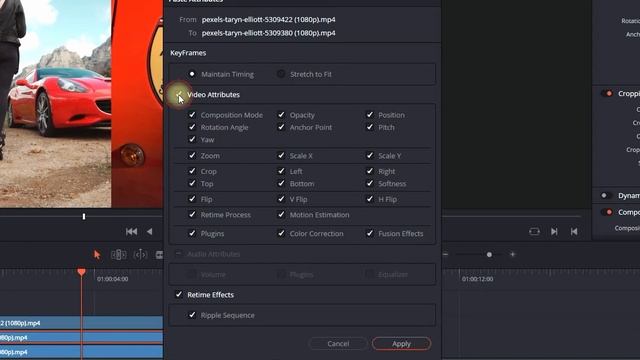Uncheck Bottom crop attribute
Viewport: 640px width, 360px height.
(x=281, y=183)
